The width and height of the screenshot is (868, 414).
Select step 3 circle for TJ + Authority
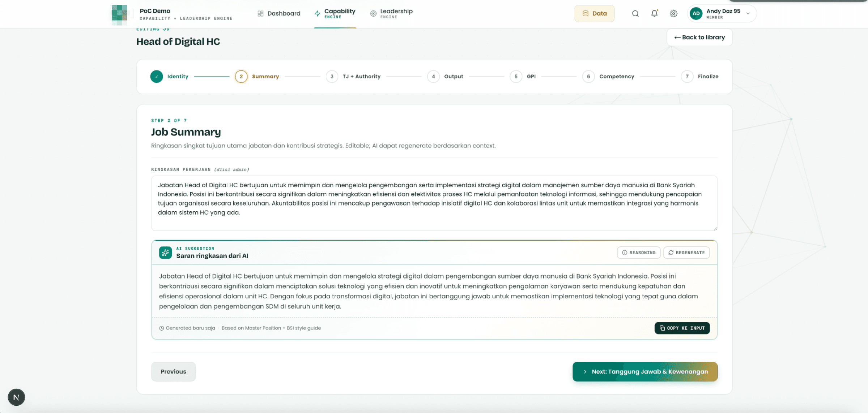[x=332, y=77]
